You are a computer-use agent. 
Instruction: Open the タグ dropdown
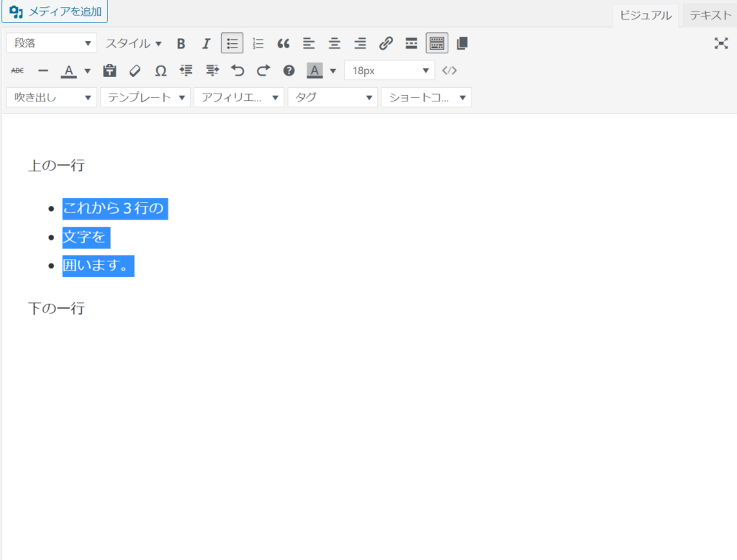pyautogui.click(x=333, y=97)
